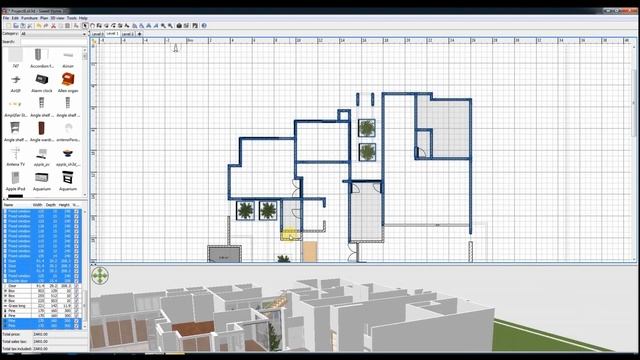This screenshot has height=360, width=640.
Task: Click the Create photo camera icon
Action: (x=179, y=25)
